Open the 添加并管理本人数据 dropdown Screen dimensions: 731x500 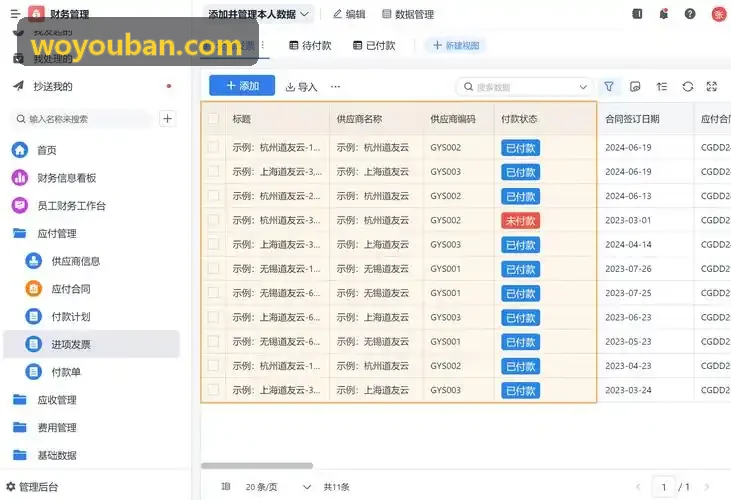click(259, 14)
